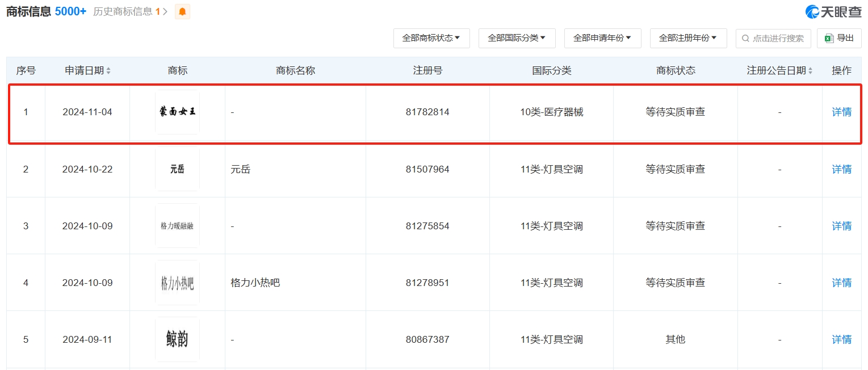The height and width of the screenshot is (370, 868).
Task: Open 详情 for 元岳 trademark
Action: pyautogui.click(x=841, y=169)
